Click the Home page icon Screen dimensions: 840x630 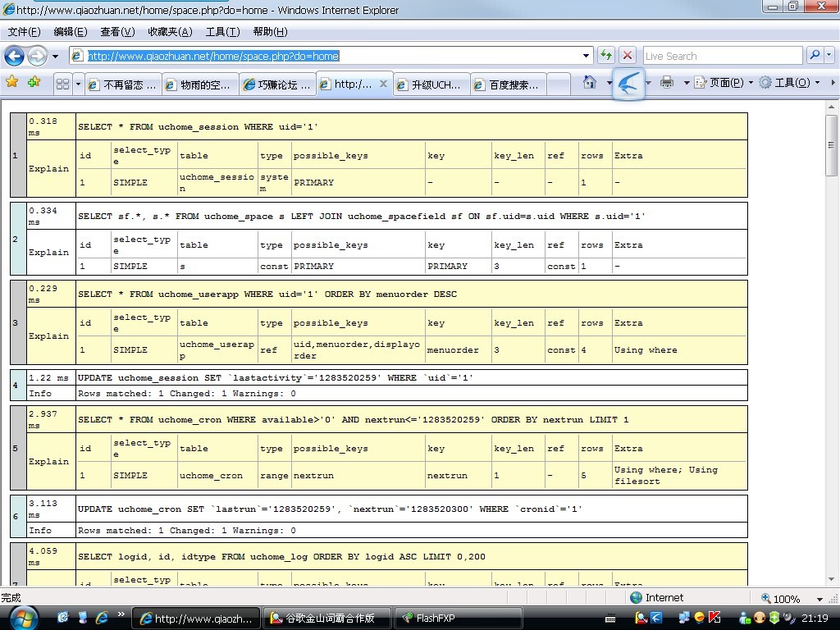(590, 82)
